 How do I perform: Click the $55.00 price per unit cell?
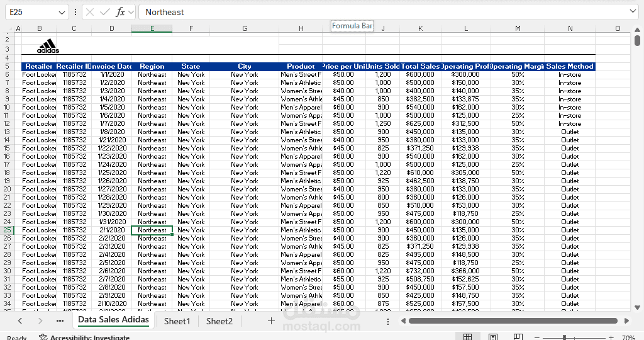343,279
